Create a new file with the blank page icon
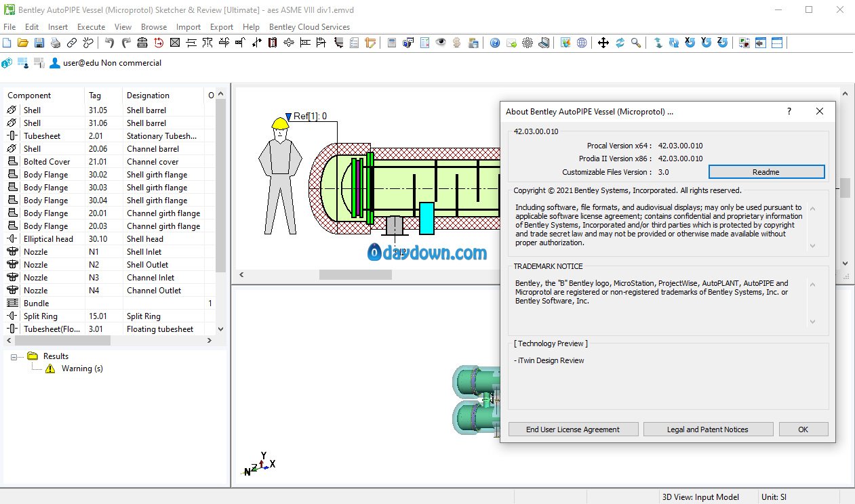 7,43
